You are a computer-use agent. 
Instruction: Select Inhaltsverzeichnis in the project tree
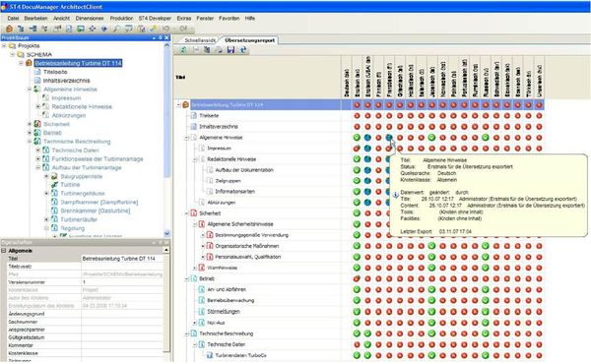pyautogui.click(x=66, y=81)
